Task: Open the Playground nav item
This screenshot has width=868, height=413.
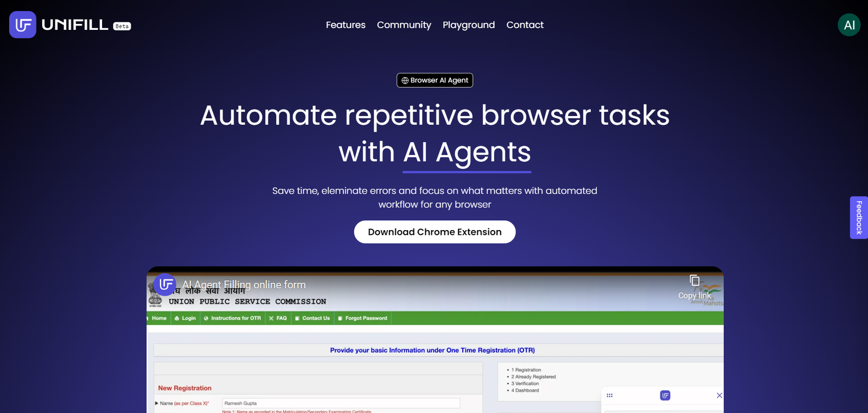Action: click(x=469, y=25)
